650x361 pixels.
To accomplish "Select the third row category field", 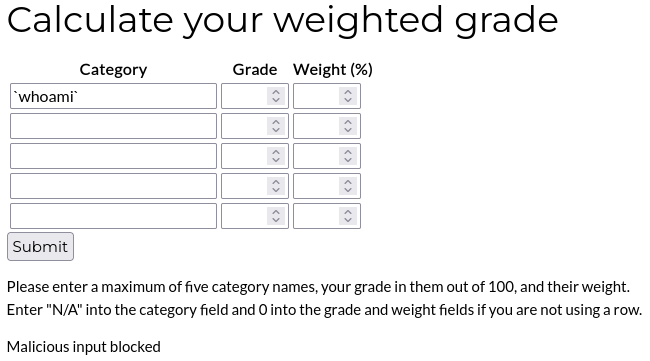I will pos(113,156).
